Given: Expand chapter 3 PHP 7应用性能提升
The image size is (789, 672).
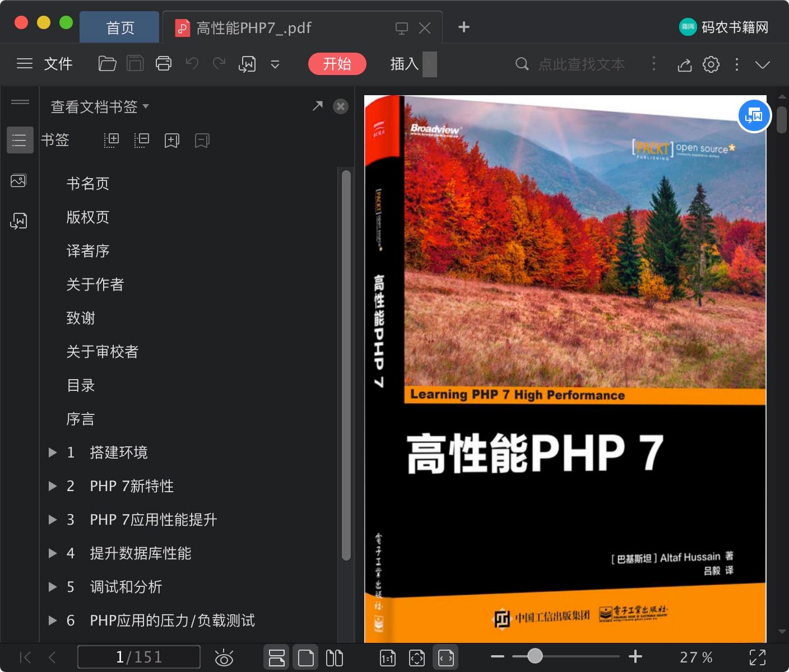Looking at the screenshot, I should (53, 520).
